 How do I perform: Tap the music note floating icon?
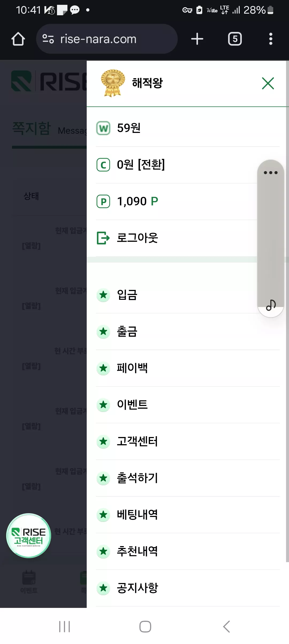pyautogui.click(x=271, y=305)
